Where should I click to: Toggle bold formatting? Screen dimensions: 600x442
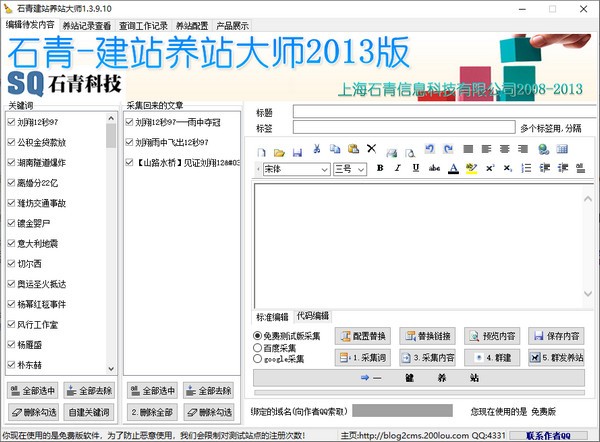click(x=380, y=168)
